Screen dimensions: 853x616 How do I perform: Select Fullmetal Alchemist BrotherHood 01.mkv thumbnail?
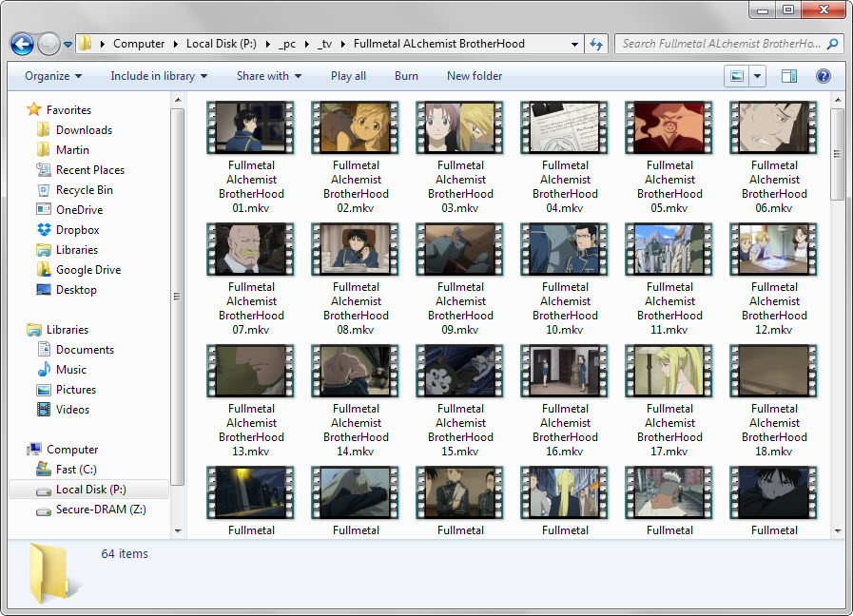click(x=250, y=127)
